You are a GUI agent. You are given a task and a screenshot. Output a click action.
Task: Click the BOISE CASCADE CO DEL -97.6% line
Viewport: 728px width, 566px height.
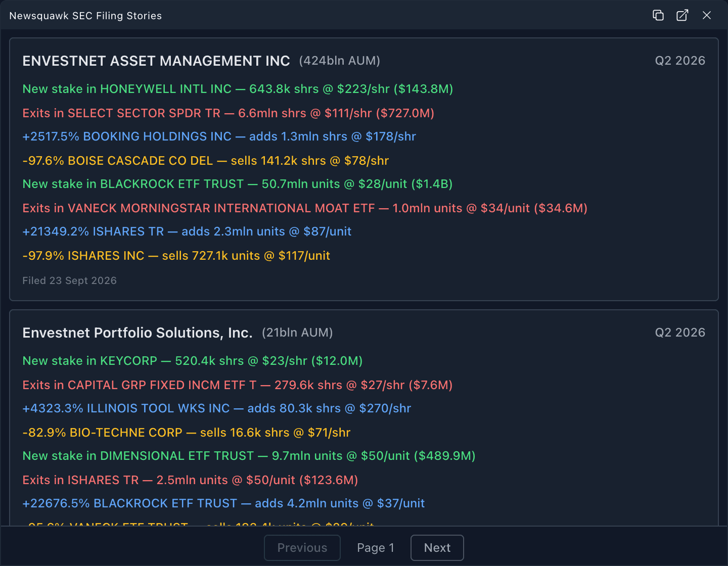point(206,161)
